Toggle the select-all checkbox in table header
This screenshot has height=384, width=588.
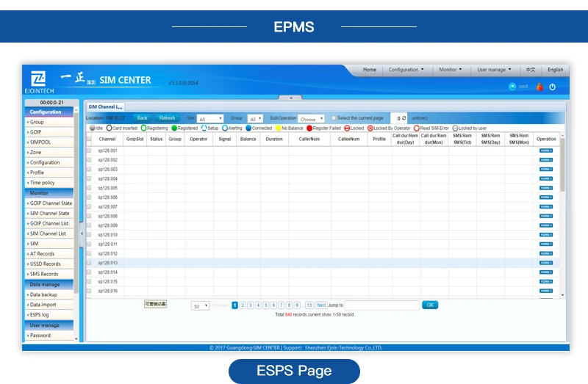point(89,139)
